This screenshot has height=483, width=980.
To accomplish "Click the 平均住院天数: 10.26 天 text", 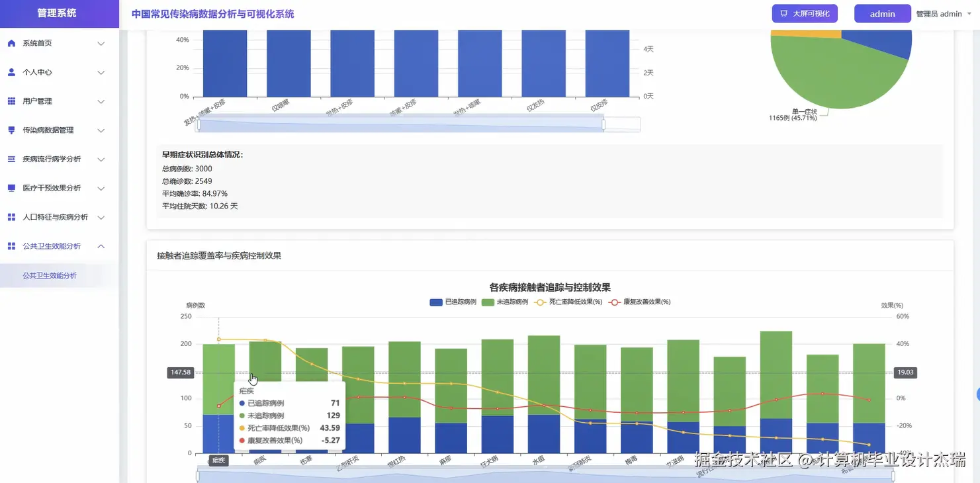I will click(x=200, y=206).
